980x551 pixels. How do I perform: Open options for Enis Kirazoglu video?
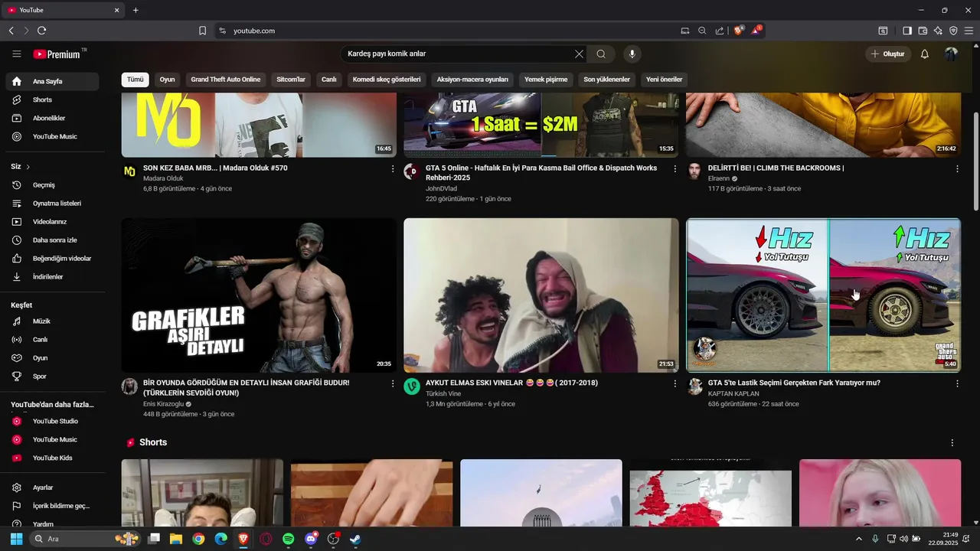tap(393, 383)
